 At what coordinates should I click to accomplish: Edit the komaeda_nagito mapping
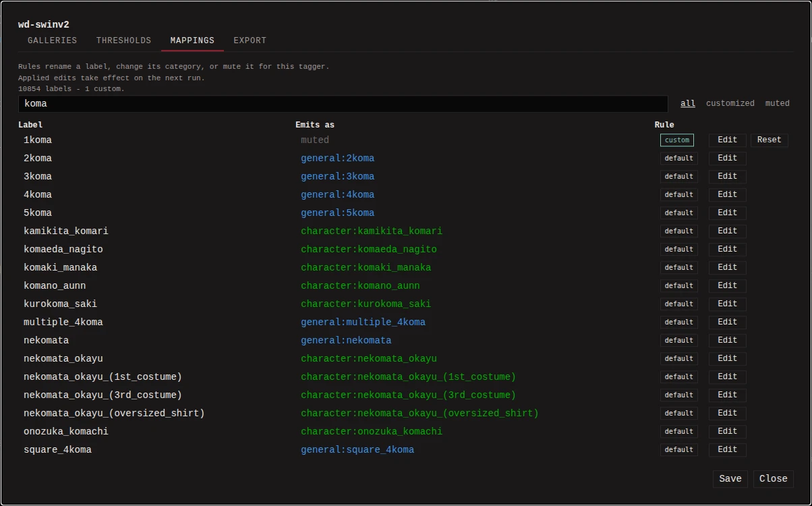tap(728, 249)
